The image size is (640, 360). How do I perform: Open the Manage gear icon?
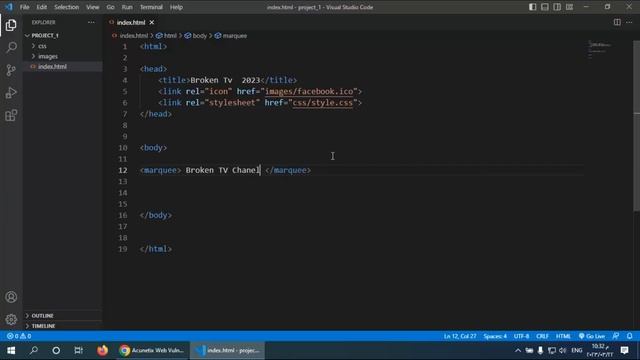point(11,319)
